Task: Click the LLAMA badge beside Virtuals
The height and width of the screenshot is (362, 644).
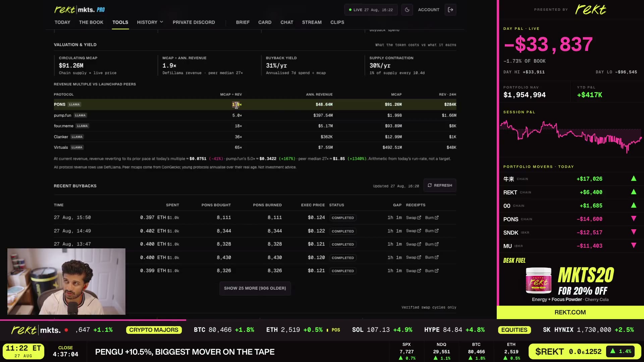Action: pos(77,147)
